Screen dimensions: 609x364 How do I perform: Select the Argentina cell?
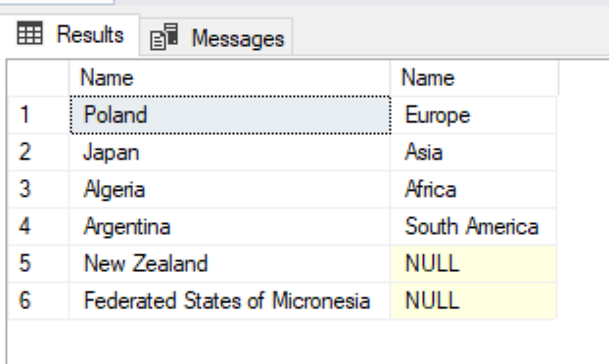tap(229, 227)
